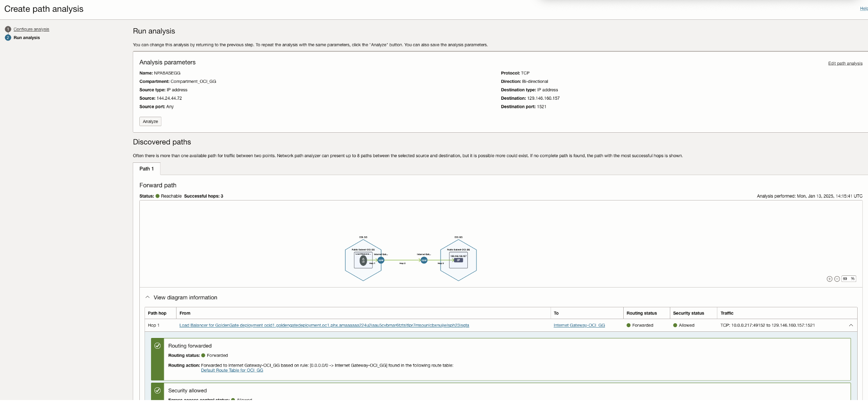Open the Help link
This screenshot has height=401, width=868.
[864, 8]
